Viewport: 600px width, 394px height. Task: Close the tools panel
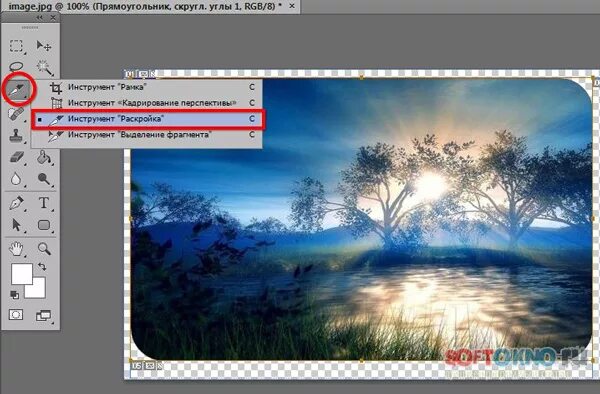53,18
